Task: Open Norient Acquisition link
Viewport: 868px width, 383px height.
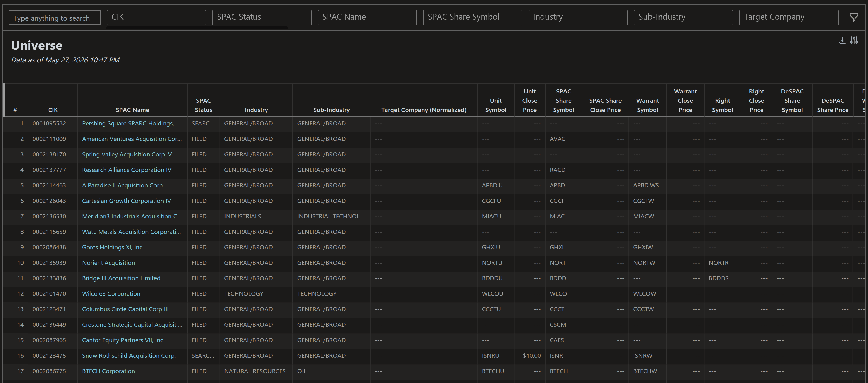Action: pyautogui.click(x=109, y=263)
